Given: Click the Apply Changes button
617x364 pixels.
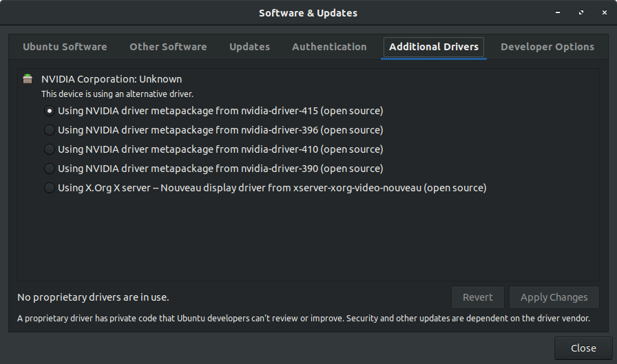Looking at the screenshot, I should tap(554, 297).
